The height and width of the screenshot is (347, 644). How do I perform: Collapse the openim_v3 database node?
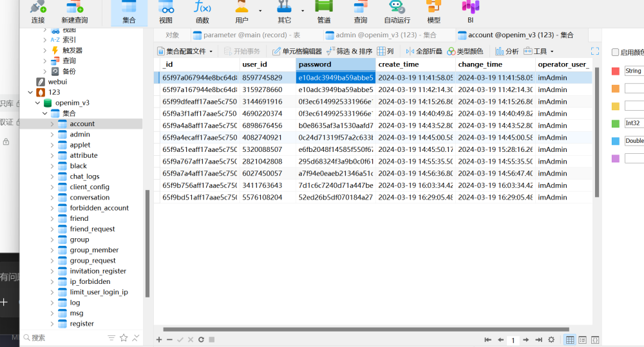click(38, 103)
